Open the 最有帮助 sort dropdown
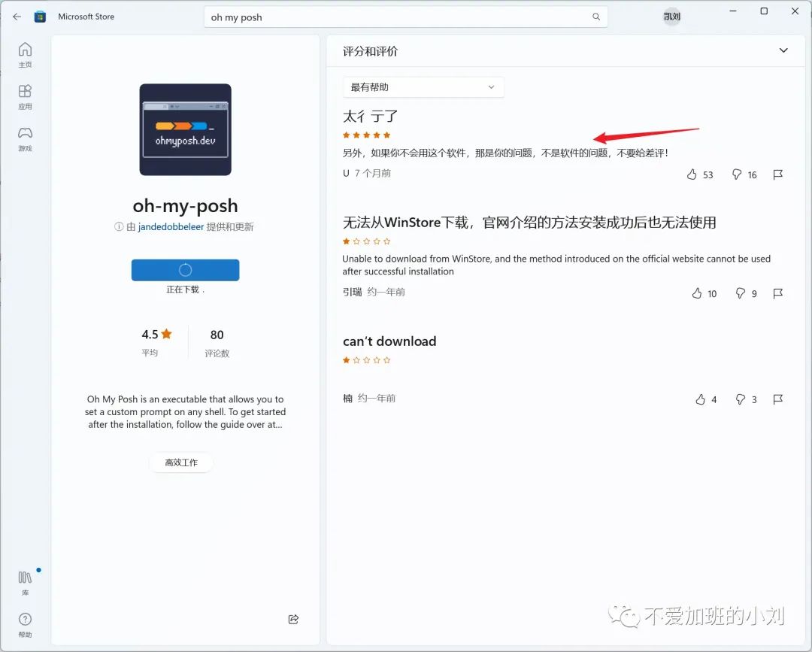 (423, 87)
